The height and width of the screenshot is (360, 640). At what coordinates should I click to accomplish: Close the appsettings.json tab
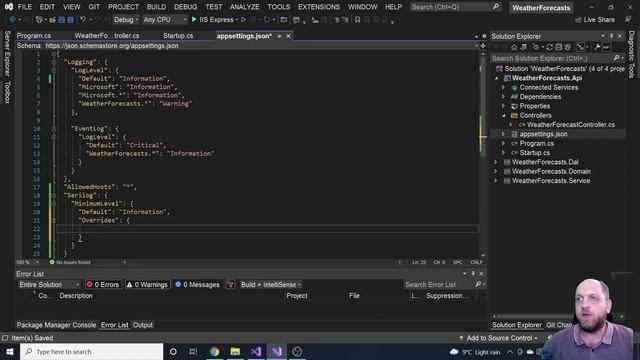pyautogui.click(x=288, y=36)
